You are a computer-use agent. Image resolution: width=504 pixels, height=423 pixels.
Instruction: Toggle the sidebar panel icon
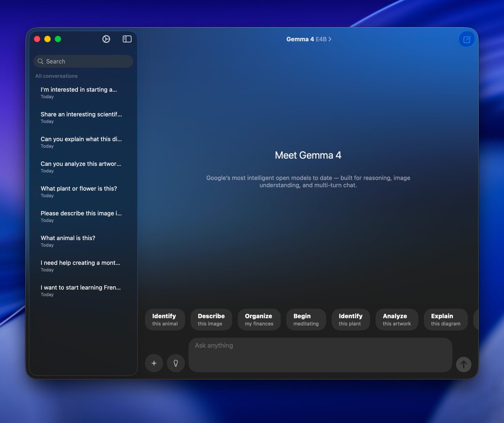127,39
